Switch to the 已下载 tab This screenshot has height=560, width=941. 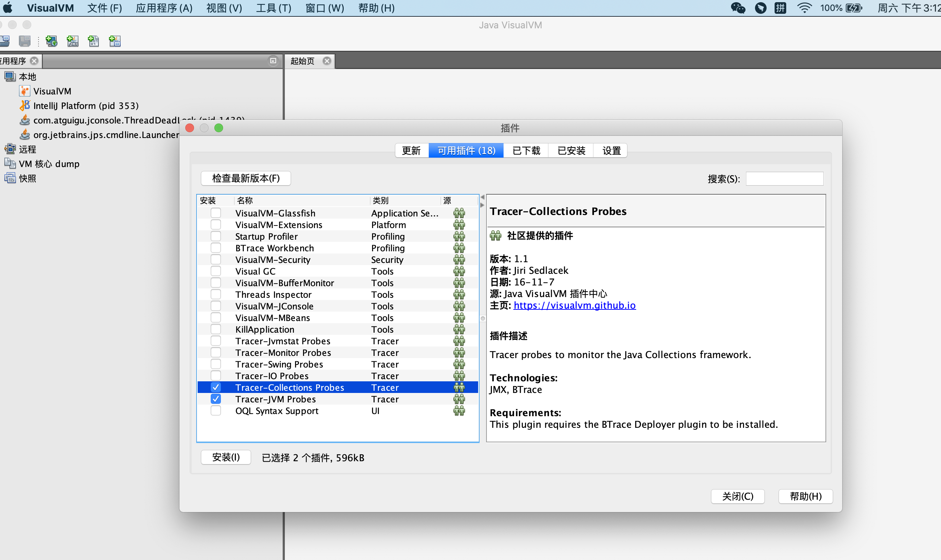pos(526,151)
